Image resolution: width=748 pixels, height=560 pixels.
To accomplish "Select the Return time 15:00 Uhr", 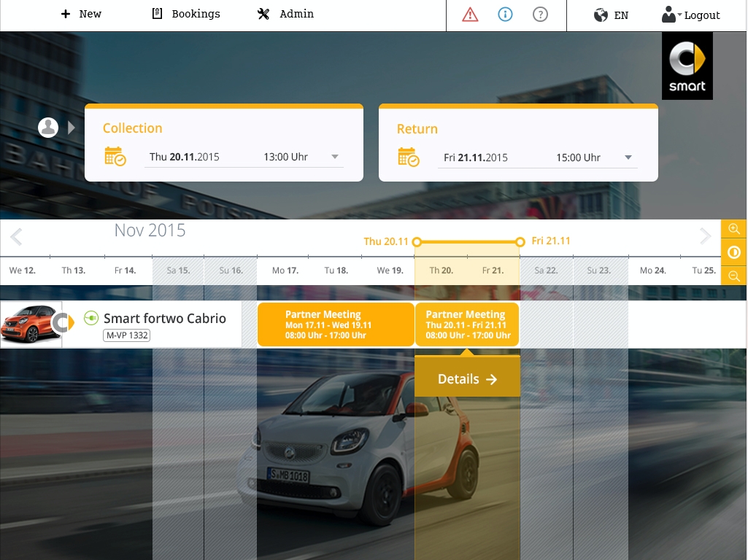I will pyautogui.click(x=578, y=157).
